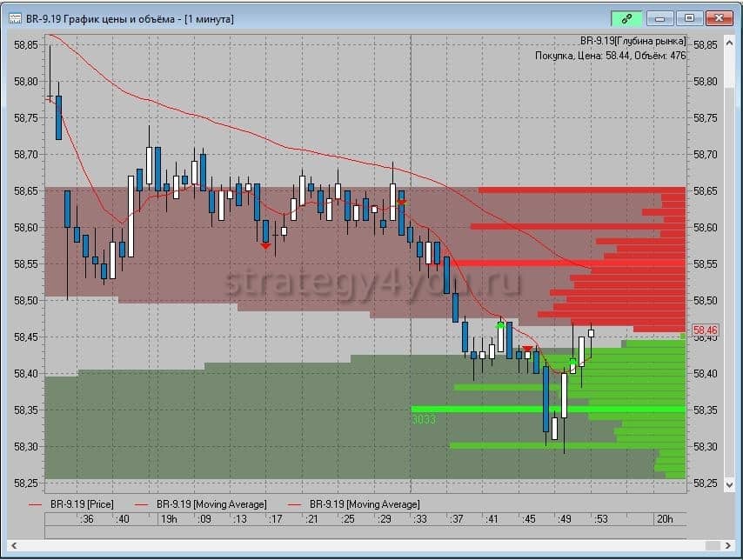This screenshot has width=743, height=560.
Task: Click the chart window icon at title bar left
Action: pos(14,17)
